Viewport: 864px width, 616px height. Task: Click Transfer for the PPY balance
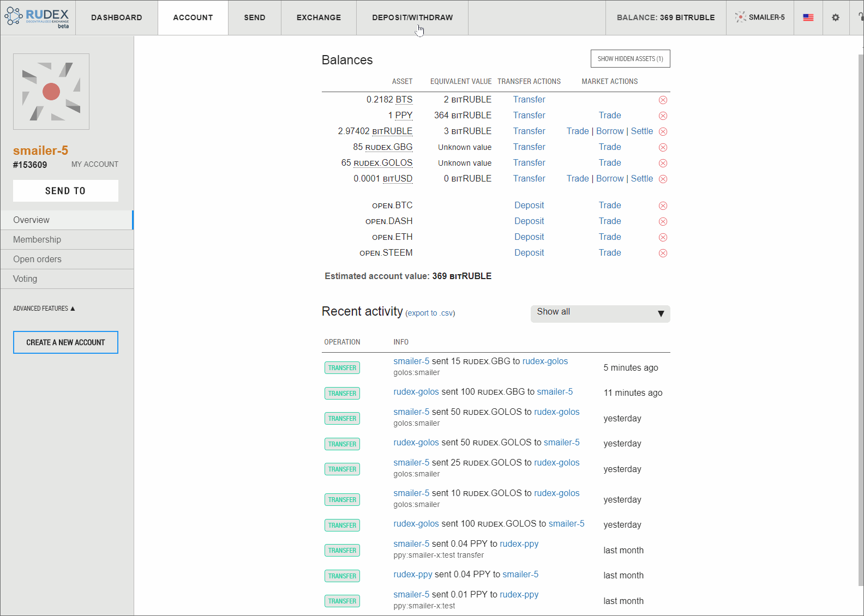[x=529, y=116]
